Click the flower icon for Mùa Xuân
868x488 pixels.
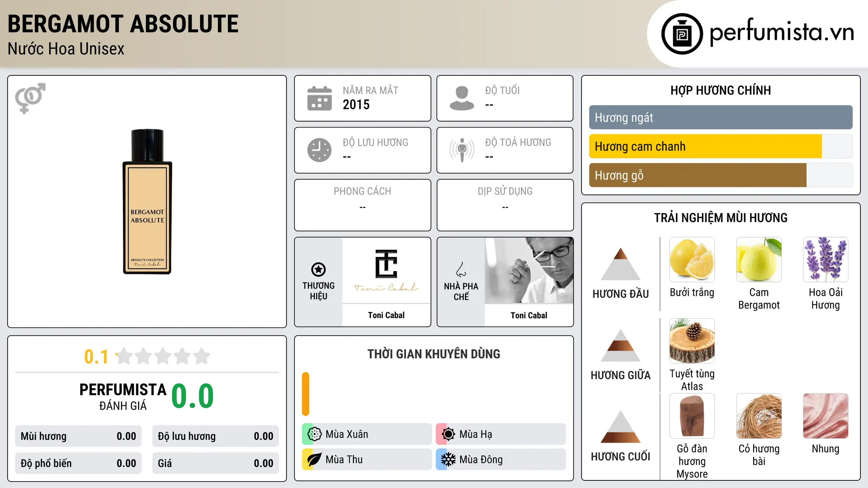point(314,434)
